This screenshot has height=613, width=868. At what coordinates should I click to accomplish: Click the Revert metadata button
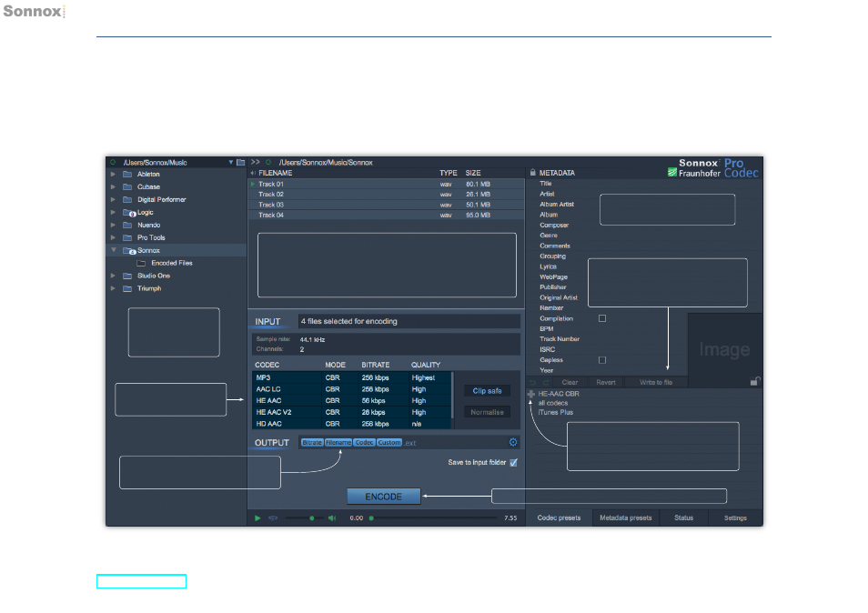tap(606, 382)
